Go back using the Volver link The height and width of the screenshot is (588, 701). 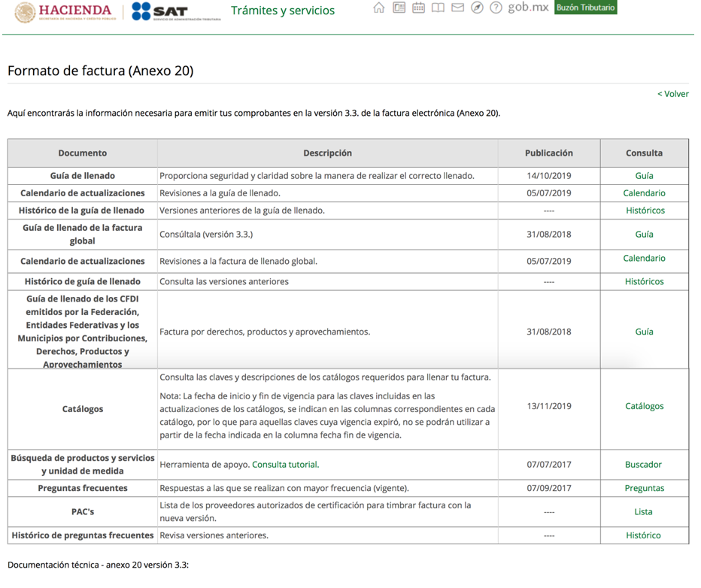(x=673, y=94)
